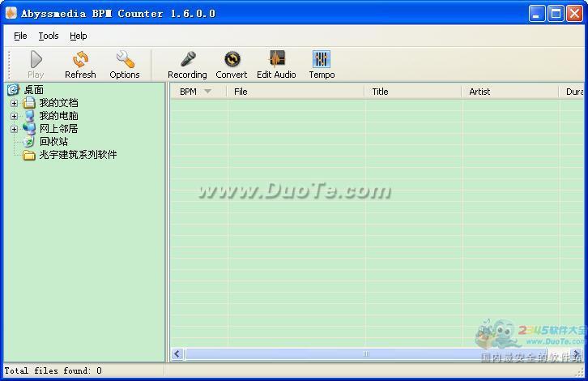Viewport: 588px width, 381px height.
Task: Select the 我的电脑 computer icon
Action: tap(29, 116)
